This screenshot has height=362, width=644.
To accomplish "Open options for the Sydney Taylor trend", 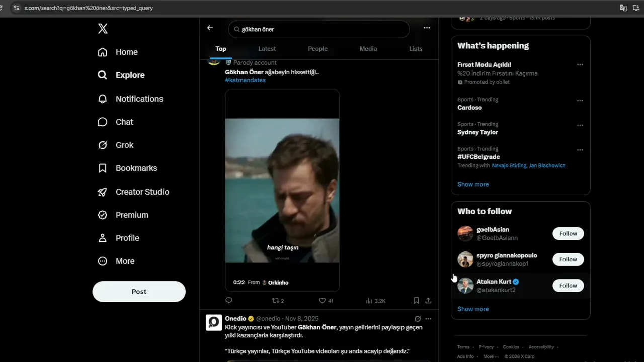I will pyautogui.click(x=580, y=125).
